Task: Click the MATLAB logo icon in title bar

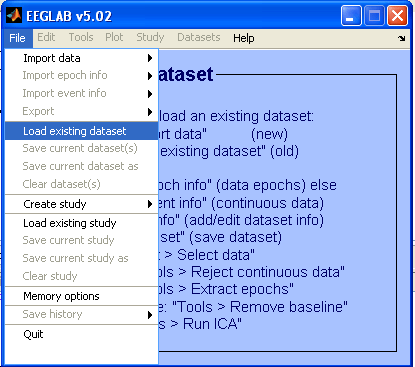Action: pos(14,15)
